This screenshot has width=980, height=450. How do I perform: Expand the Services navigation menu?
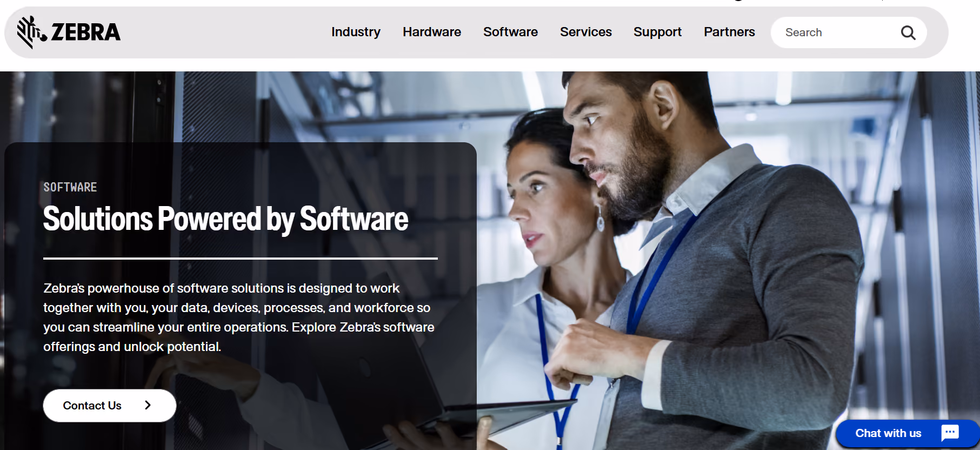585,32
